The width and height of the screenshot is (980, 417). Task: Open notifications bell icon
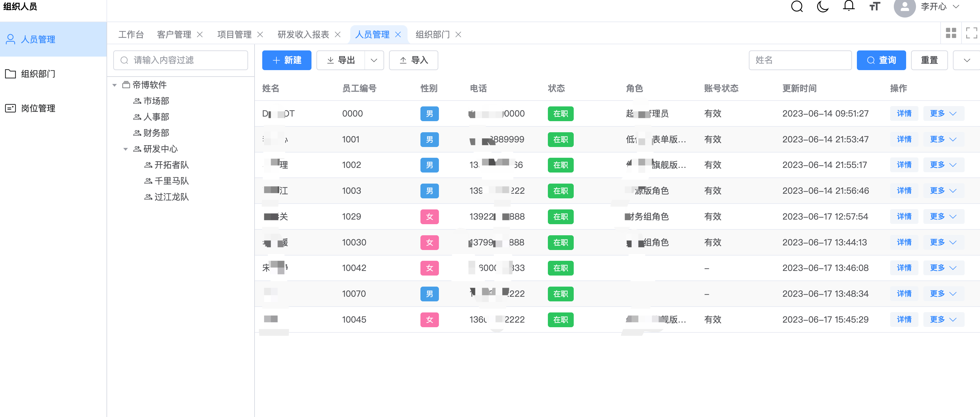coord(849,6)
